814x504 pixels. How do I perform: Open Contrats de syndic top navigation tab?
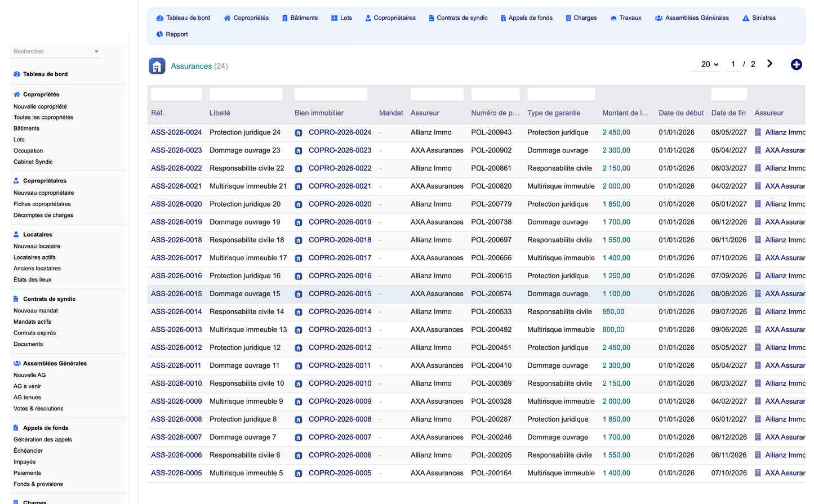[x=458, y=18]
